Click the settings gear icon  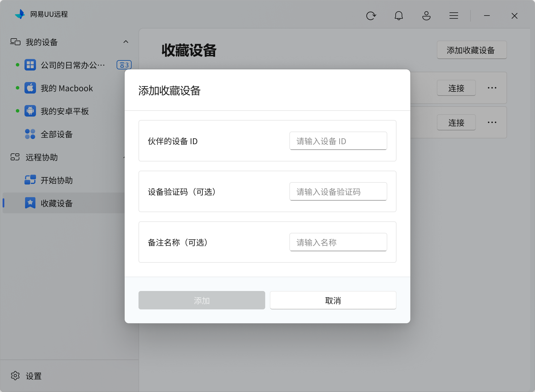[15, 376]
